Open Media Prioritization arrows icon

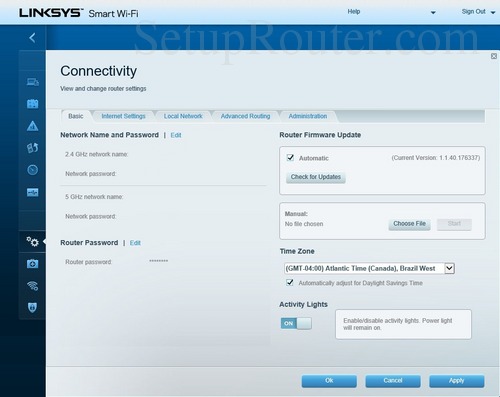[32, 148]
